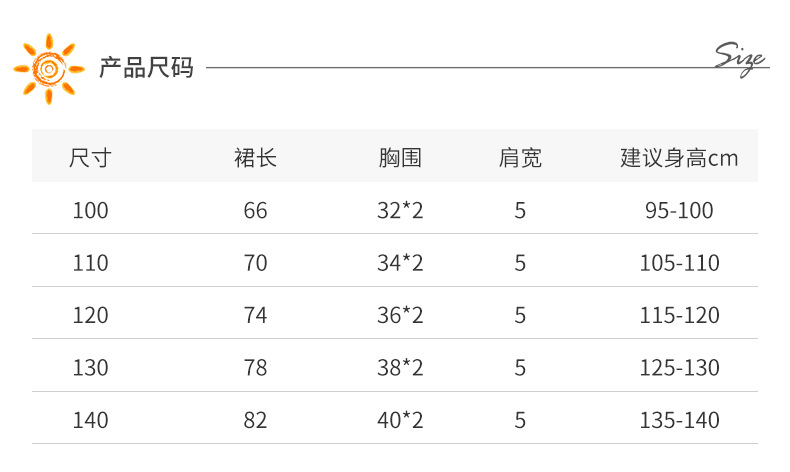790x472 pixels.
Task: Click size 110 in the 尺寸 column
Action: coord(90,263)
